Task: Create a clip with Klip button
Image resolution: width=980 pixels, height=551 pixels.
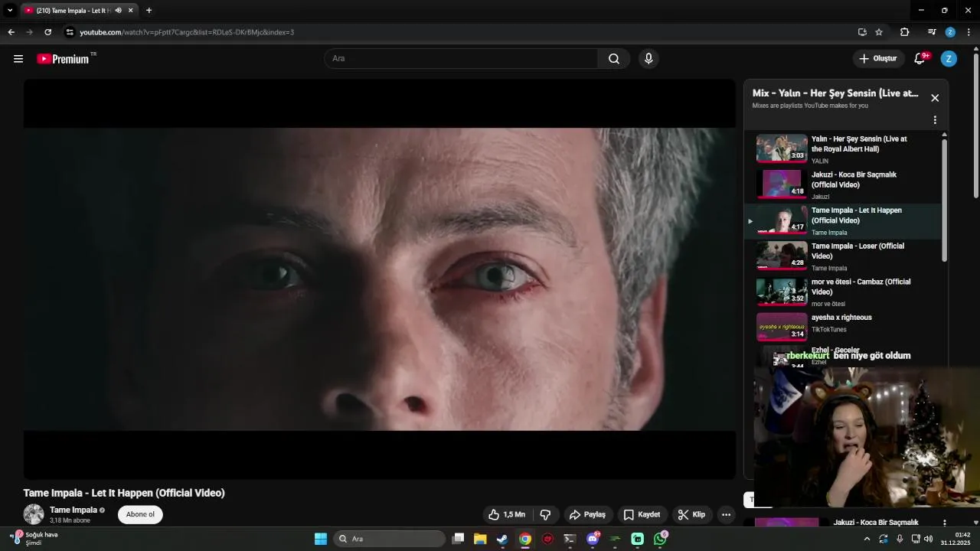Action: tap(691, 514)
